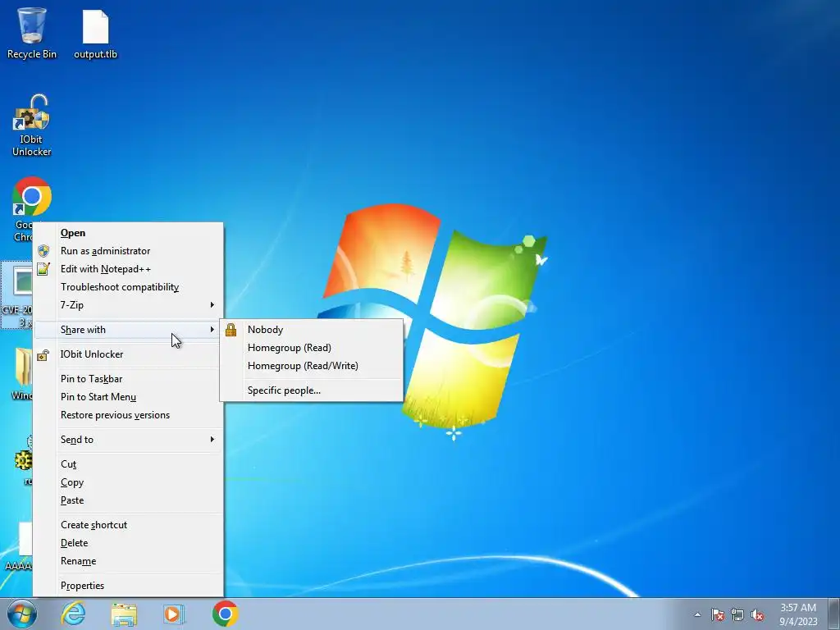Choose Paste from the context menu
This screenshot has height=630, width=840.
tap(129, 500)
